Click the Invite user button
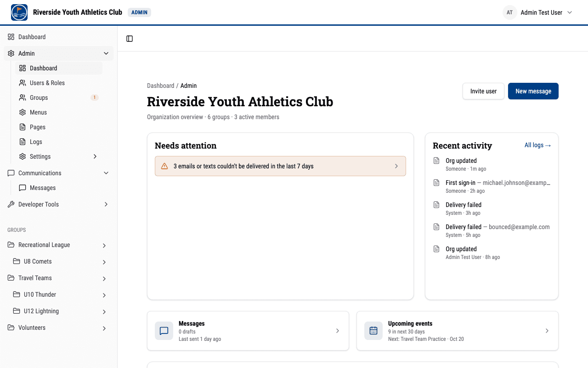Image resolution: width=588 pixels, height=368 pixels. (x=483, y=91)
